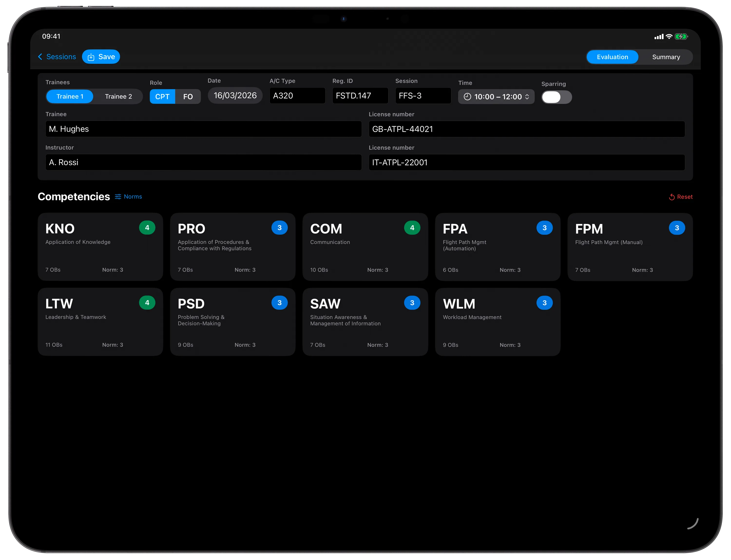Screen dimensions: 731x560
Task: Switch to the Evaluation tab
Action: coord(612,57)
